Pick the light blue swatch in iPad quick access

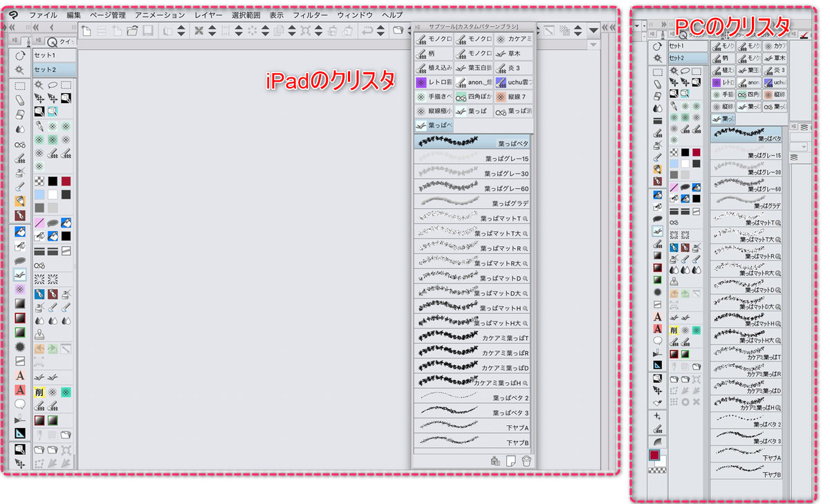[39, 194]
